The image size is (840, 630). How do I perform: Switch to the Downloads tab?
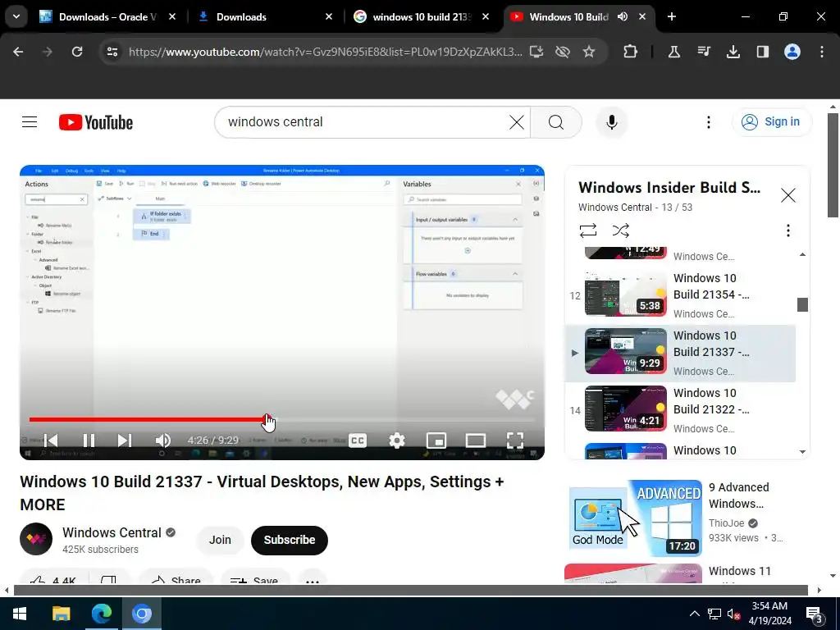(265, 16)
